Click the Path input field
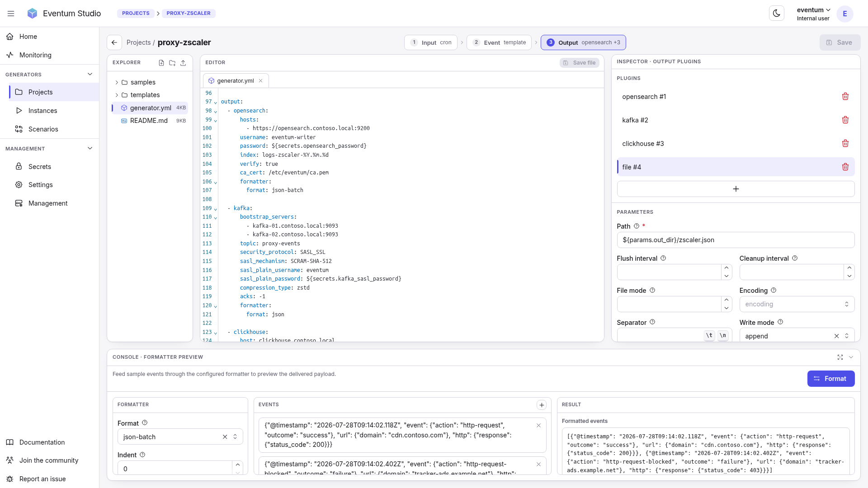The height and width of the screenshot is (488, 868). [x=736, y=240]
